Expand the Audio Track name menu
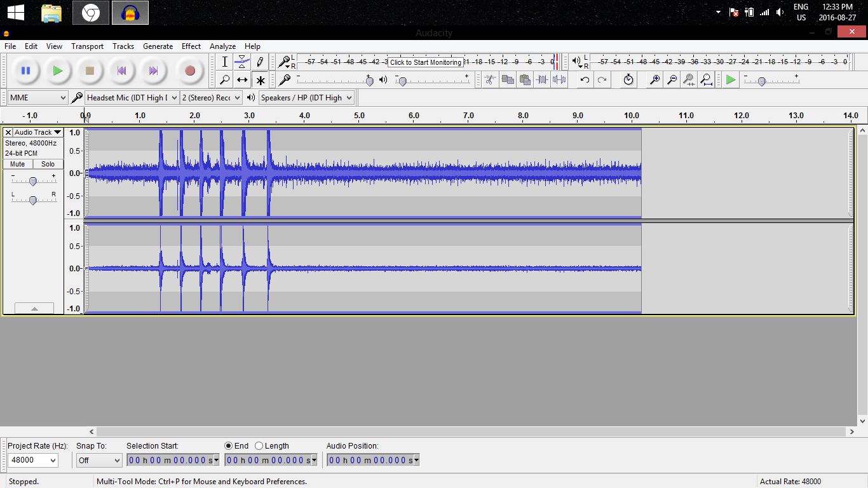The image size is (868, 488). coord(38,132)
